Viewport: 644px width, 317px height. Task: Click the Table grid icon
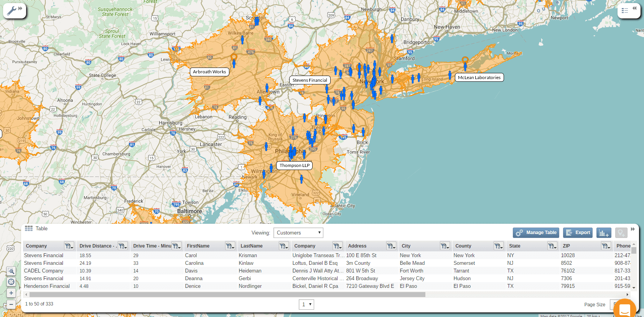click(x=29, y=228)
